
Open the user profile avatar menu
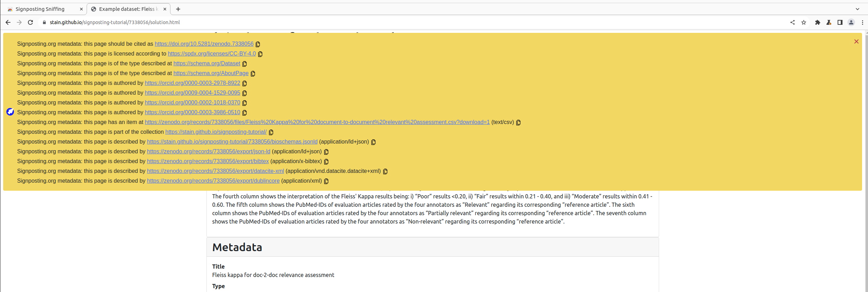click(x=851, y=22)
